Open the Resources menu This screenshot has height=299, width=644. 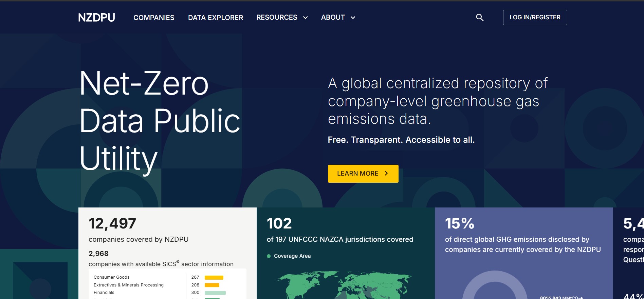click(x=277, y=18)
